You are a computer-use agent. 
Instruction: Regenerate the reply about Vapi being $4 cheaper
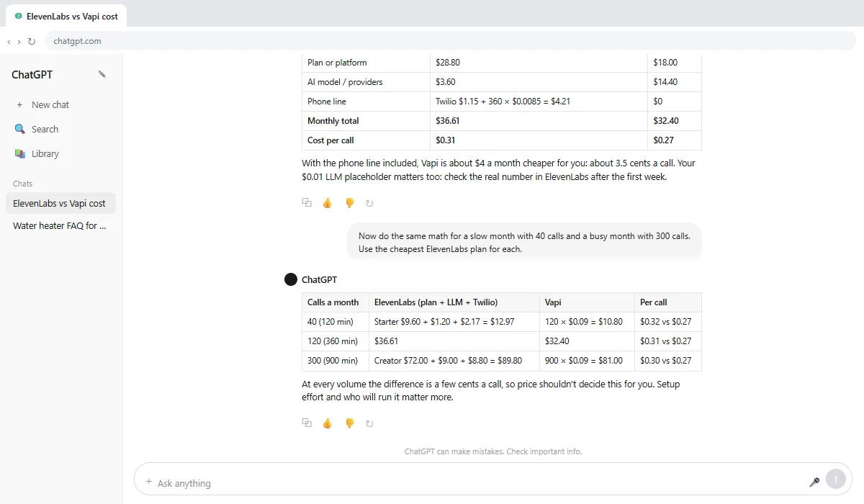369,203
